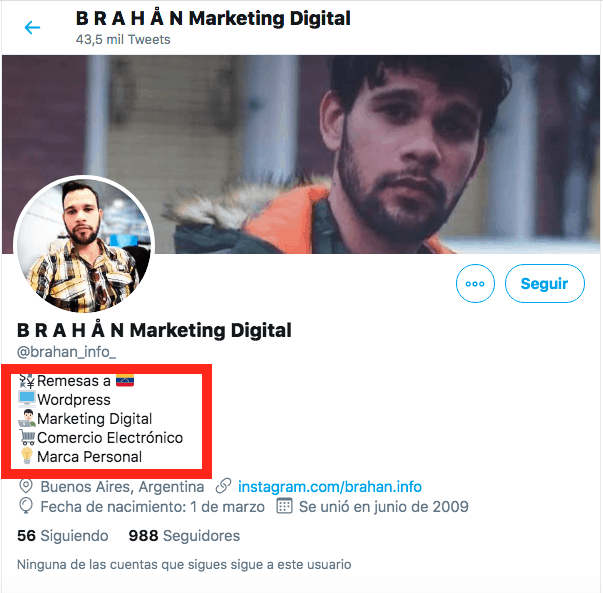The image size is (603, 593).
Task: Click the 43,5 mil Tweets count
Action: click(123, 40)
